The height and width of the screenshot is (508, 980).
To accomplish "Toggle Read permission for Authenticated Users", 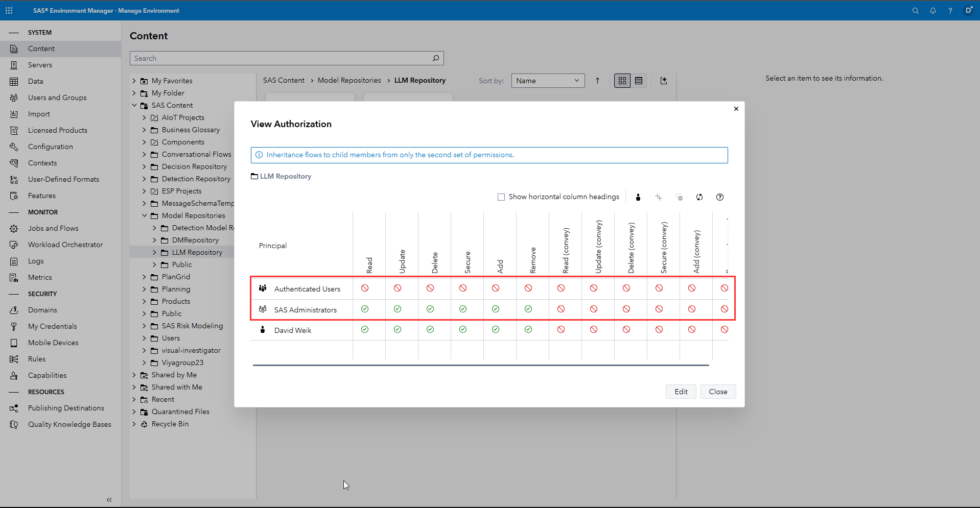I will [x=365, y=288].
